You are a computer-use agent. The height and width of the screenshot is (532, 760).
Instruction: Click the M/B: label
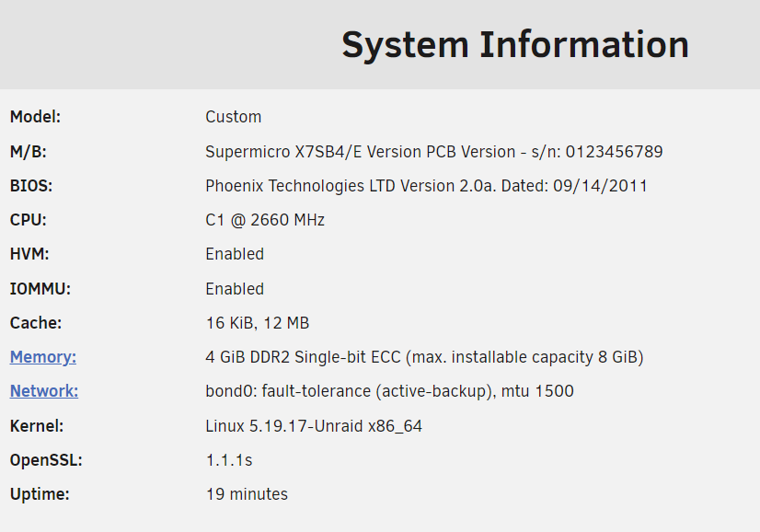click(29, 152)
